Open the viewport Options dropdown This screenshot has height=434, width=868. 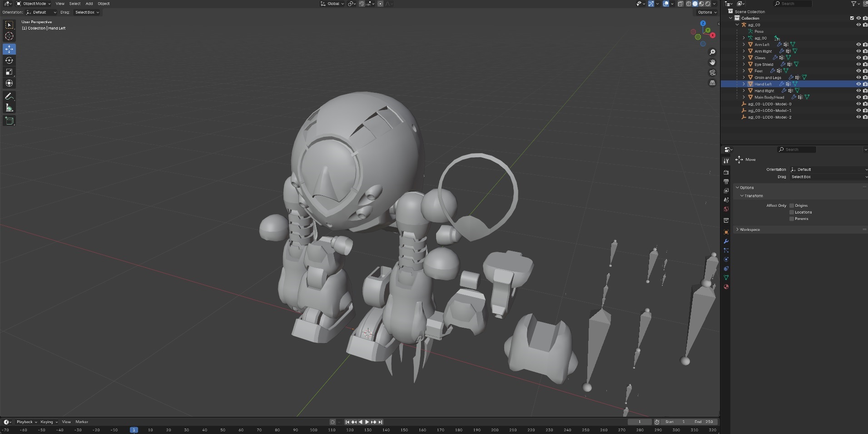707,12
